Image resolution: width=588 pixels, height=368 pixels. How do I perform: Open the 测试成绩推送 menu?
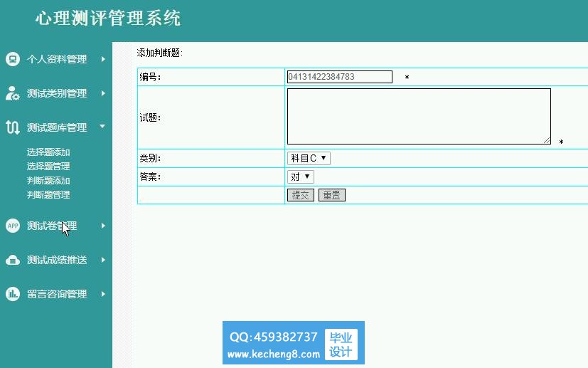point(57,260)
